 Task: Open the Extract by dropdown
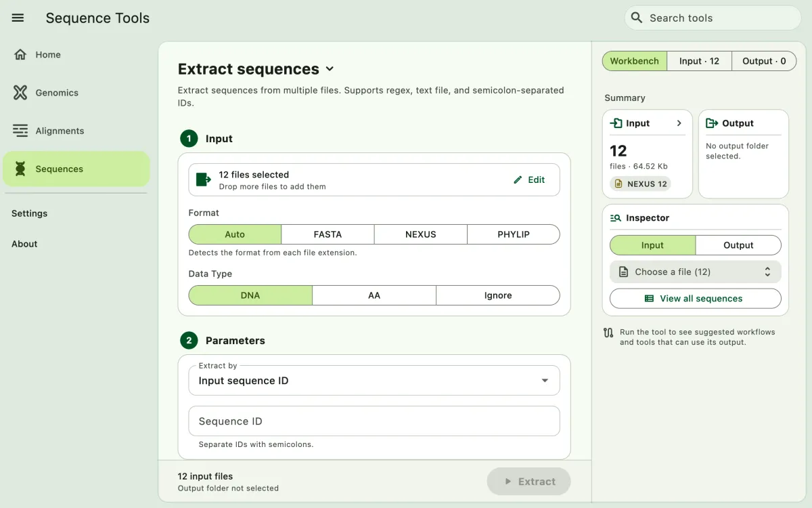[x=374, y=381]
